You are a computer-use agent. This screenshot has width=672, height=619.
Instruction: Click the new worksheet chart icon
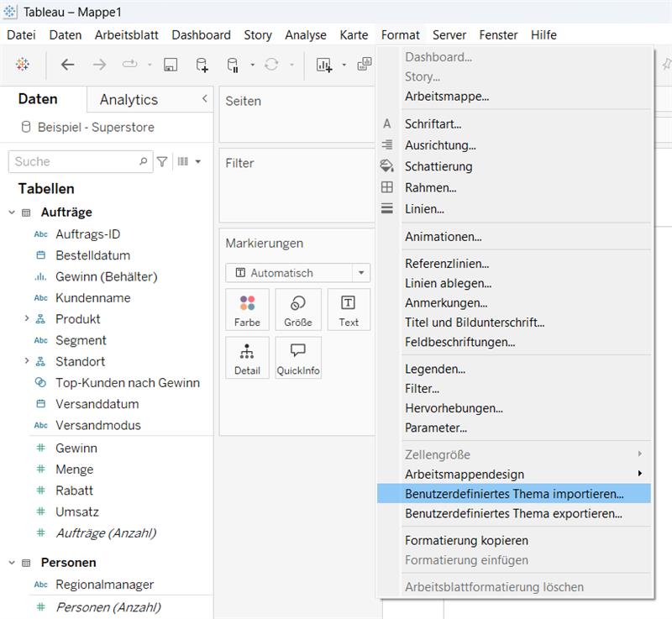(x=324, y=66)
